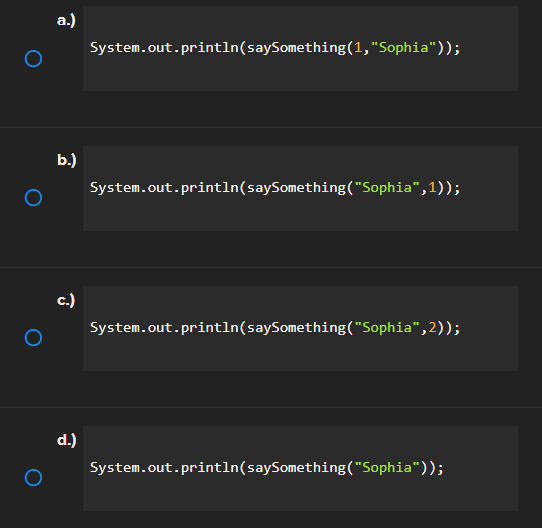Pick the radio button for option d
Image resolution: width=542 pixels, height=528 pixels.
[34, 478]
